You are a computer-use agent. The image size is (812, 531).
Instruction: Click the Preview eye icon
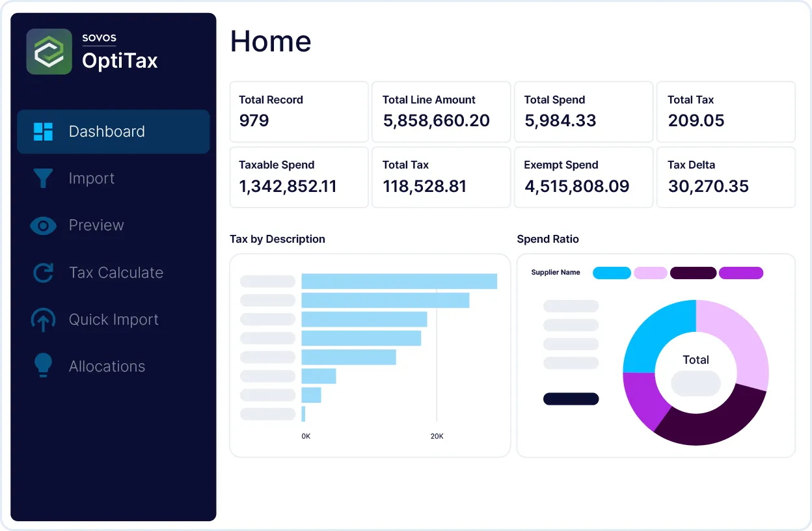click(x=43, y=226)
